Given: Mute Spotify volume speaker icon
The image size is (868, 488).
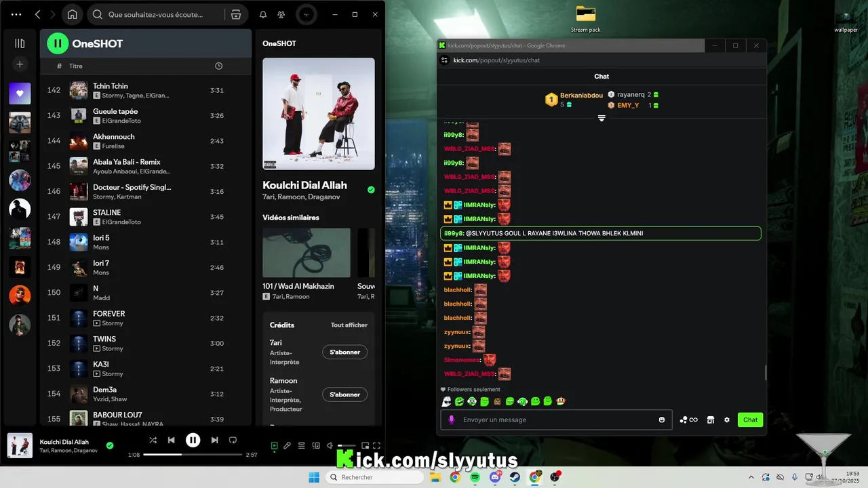Looking at the screenshot, I should tap(330, 445).
